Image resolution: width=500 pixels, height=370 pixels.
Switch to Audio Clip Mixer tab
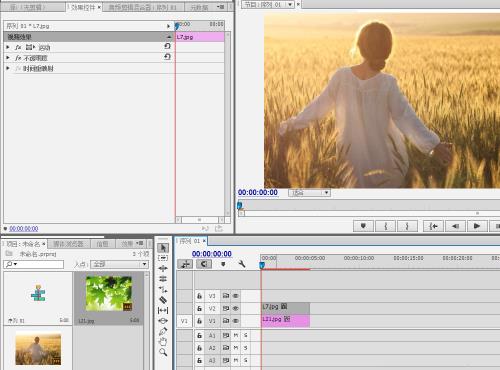click(142, 7)
